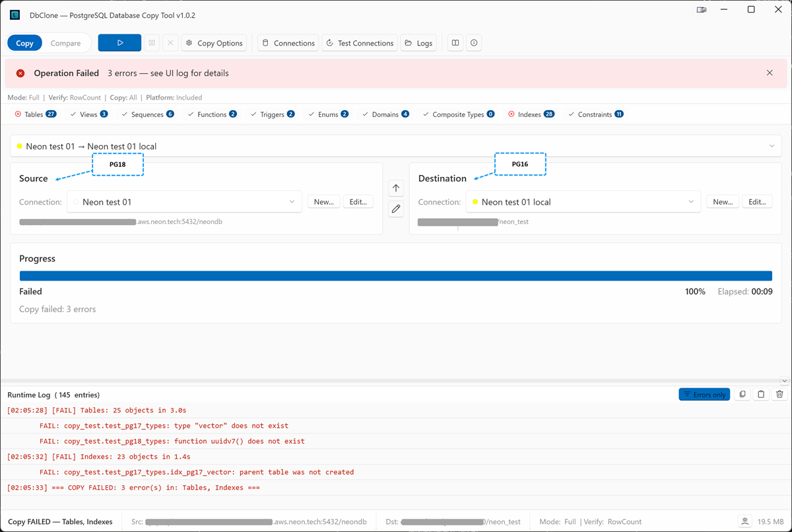Open the Logs folder
The height and width of the screenshot is (532, 792).
(418, 43)
